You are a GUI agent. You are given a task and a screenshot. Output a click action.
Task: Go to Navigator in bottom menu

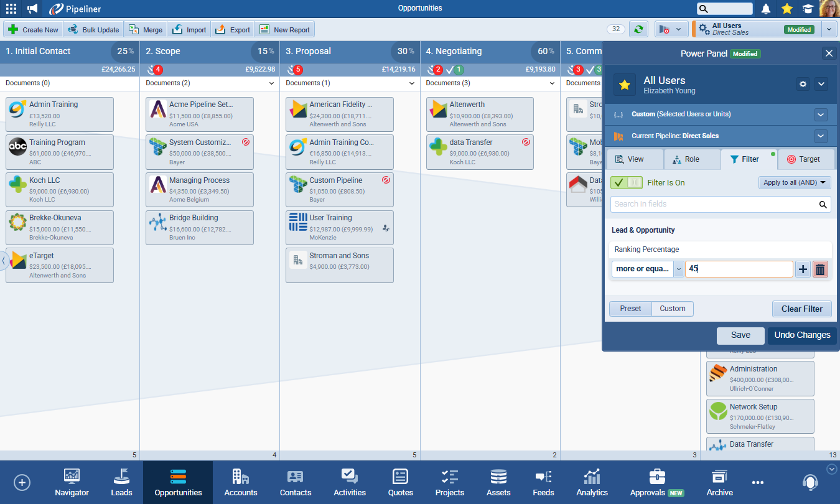pyautogui.click(x=72, y=482)
